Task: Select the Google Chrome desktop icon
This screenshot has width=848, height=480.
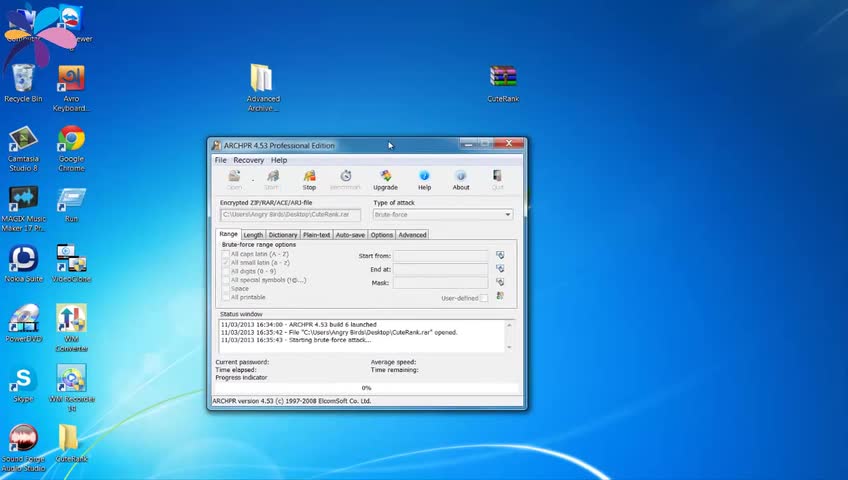Action: [x=71, y=138]
